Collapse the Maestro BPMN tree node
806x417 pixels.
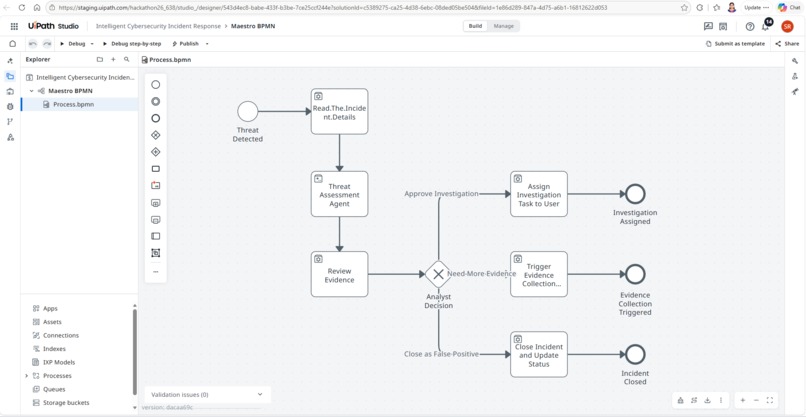point(31,91)
